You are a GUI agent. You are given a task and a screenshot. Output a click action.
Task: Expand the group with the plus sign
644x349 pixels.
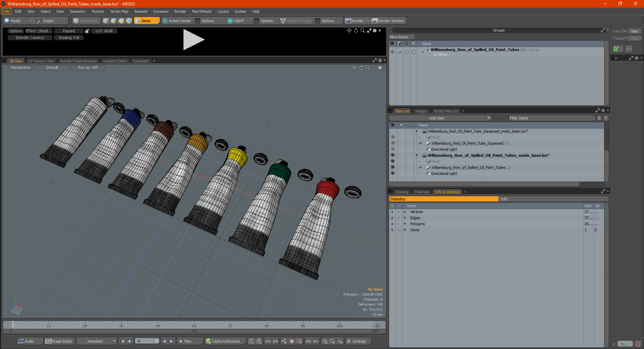(x=423, y=52)
